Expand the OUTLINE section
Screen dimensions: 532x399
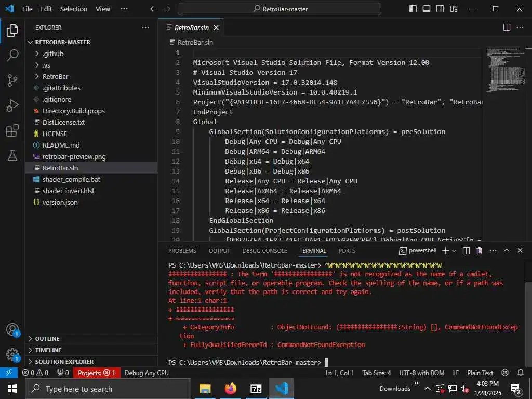(x=91, y=339)
